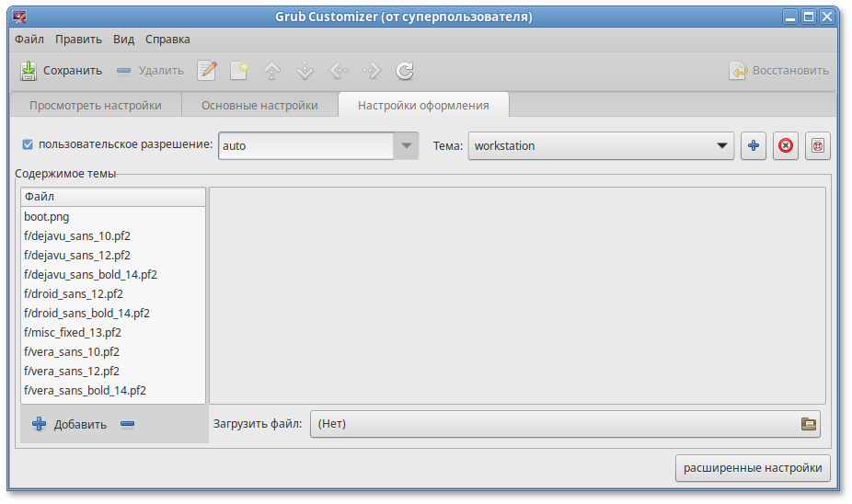This screenshot has width=852, height=504.
Task: Open the Вид menu
Action: pyautogui.click(x=123, y=40)
